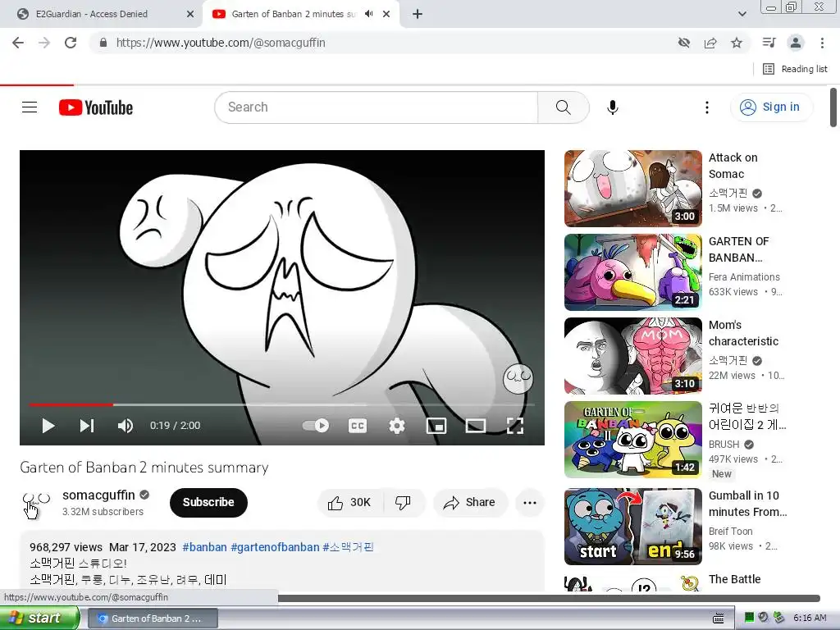840x630 pixels.
Task: Select Garten of Banban taskbar item
Action: point(153,619)
